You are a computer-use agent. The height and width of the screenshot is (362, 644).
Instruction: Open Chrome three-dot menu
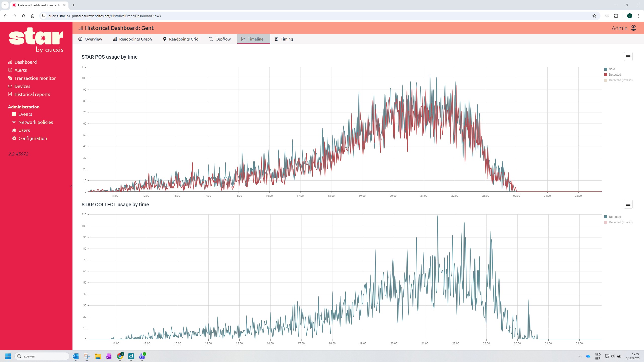point(639,16)
